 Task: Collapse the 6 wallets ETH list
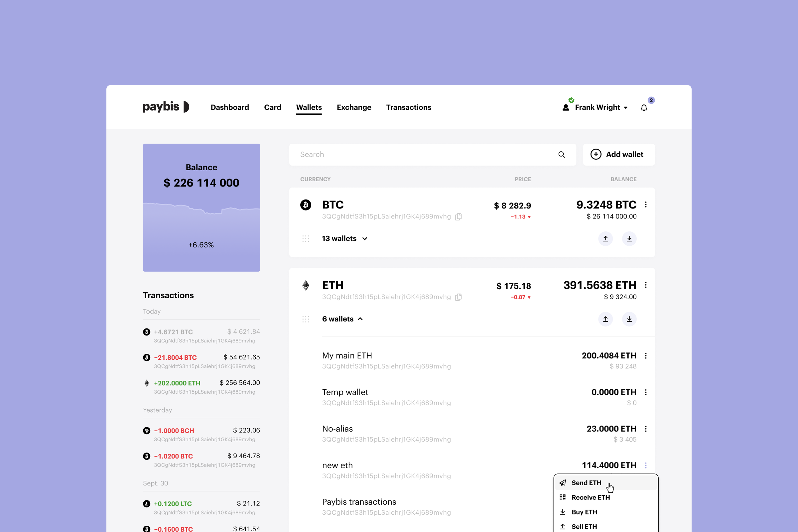pos(343,319)
